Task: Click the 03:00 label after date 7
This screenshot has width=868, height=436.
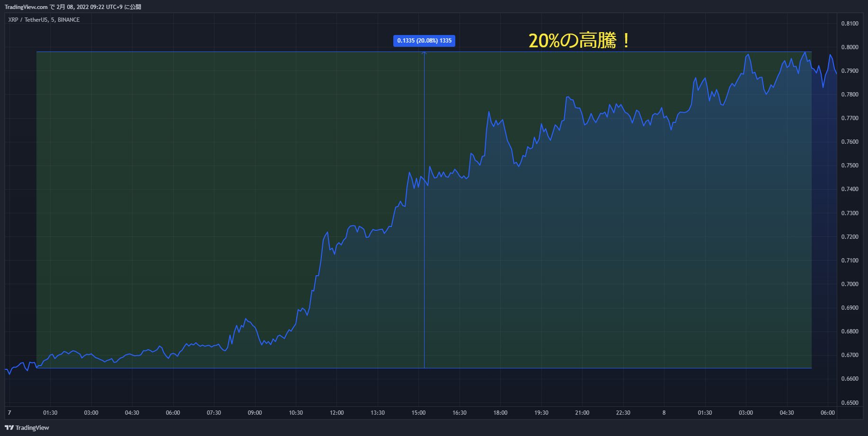Action: [x=91, y=413]
